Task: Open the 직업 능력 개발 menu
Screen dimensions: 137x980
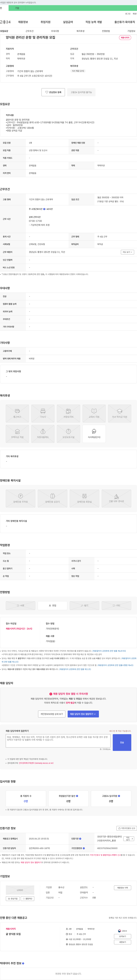Action: point(94,22)
